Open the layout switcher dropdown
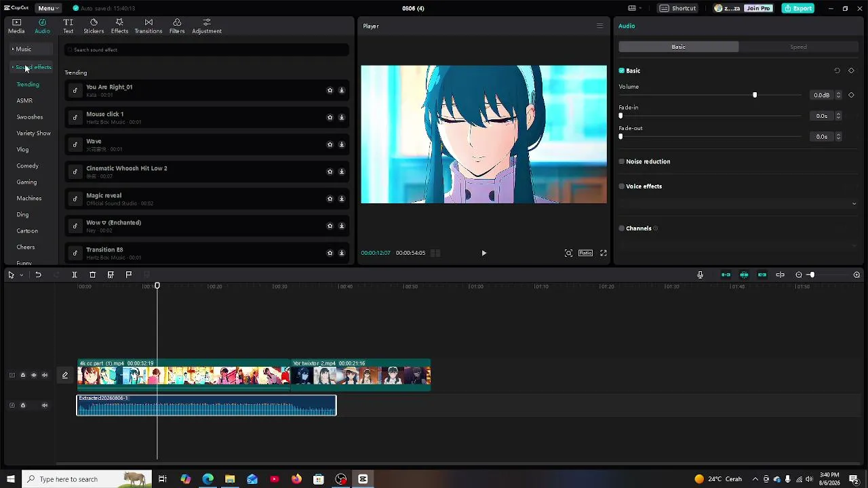The width and height of the screenshot is (868, 488). 635,8
